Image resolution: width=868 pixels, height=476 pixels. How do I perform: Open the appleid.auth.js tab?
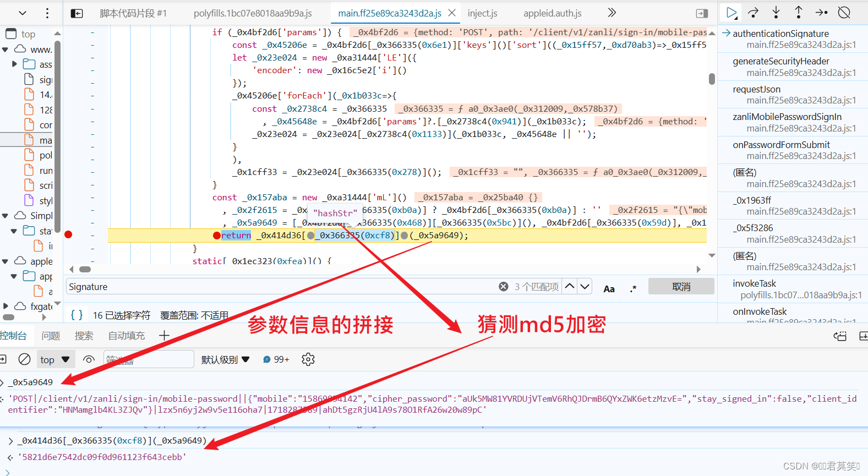click(553, 13)
